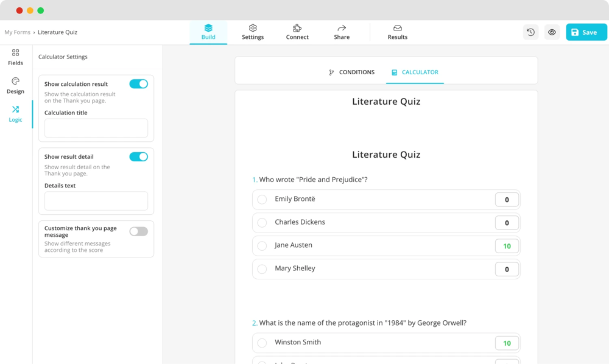Go back to My Forms breadcrumb
This screenshot has height=364, width=609.
(x=17, y=32)
